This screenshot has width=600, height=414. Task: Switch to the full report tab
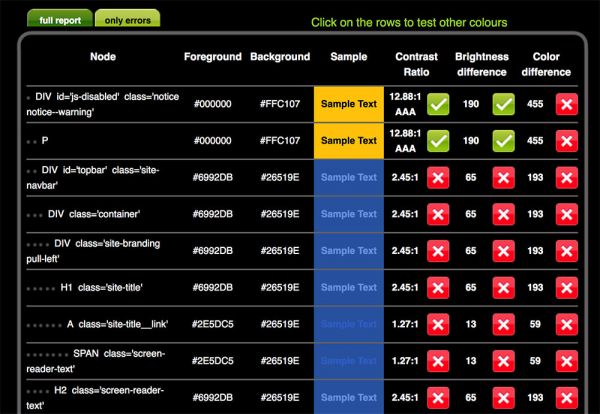pos(60,19)
